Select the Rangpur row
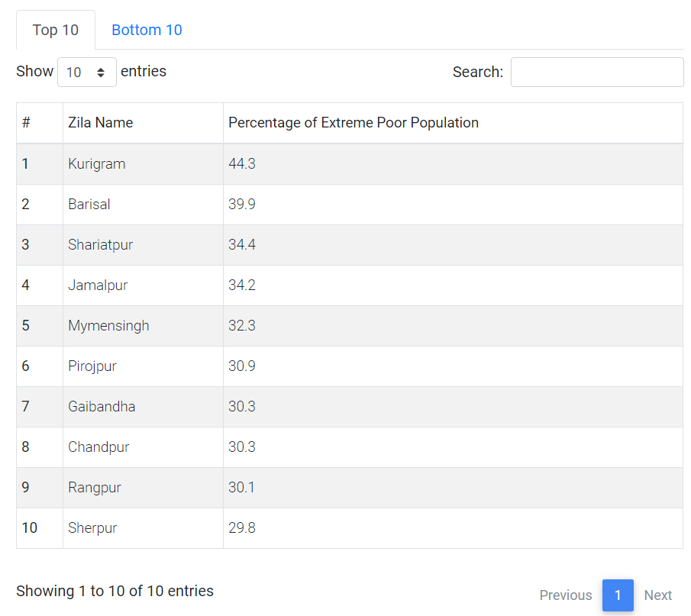 tap(350, 488)
